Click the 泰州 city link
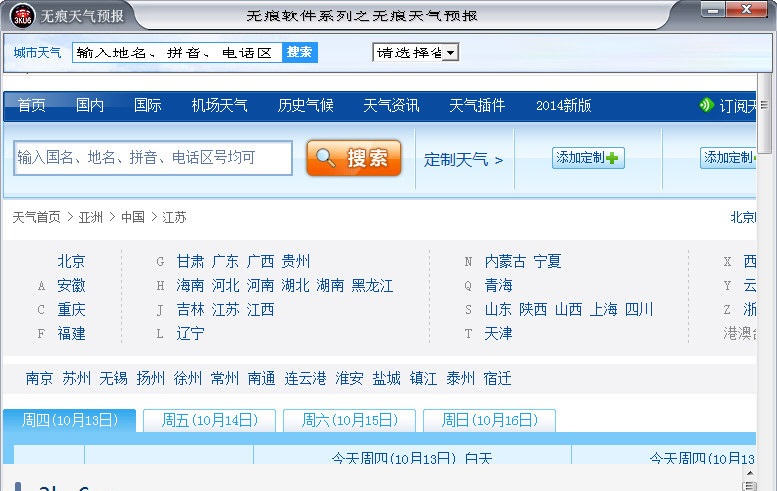Image resolution: width=777 pixels, height=491 pixels. pyautogui.click(x=460, y=379)
